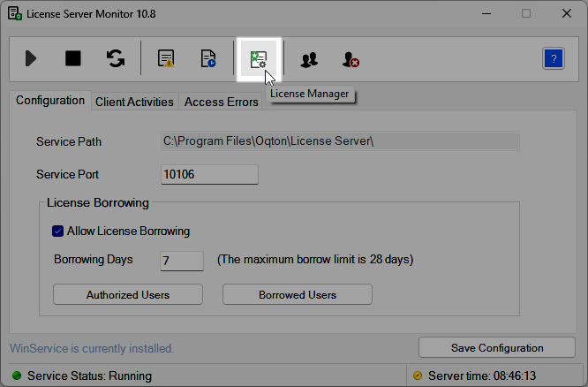Click the Authorized Users button
Screen dimensions: 588x387
(128, 294)
